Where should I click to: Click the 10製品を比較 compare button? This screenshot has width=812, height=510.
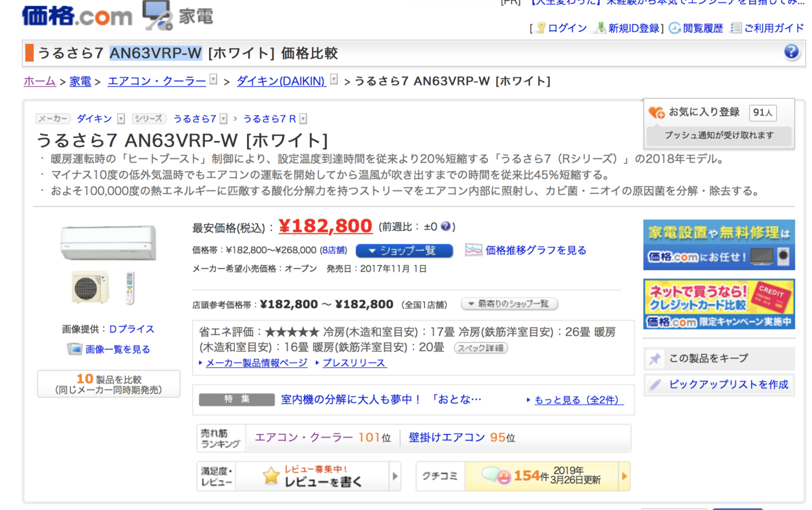[108, 384]
